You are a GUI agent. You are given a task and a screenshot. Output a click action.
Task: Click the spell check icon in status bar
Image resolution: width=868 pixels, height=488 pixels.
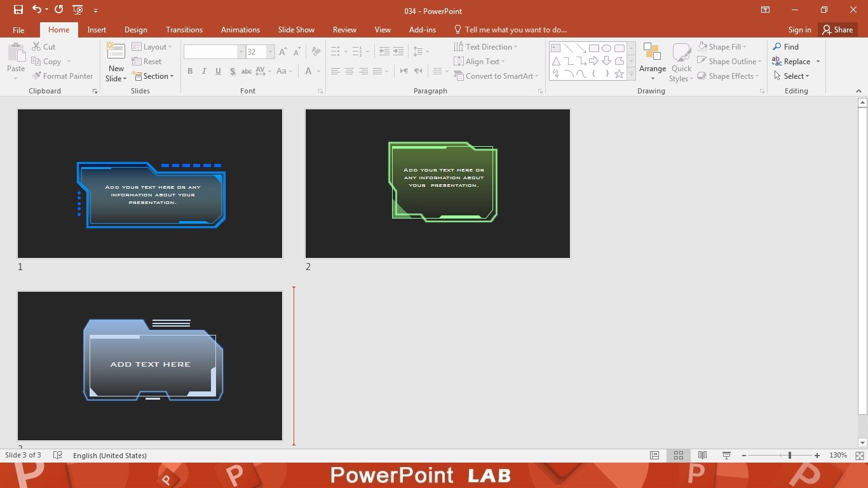tap(58, 456)
